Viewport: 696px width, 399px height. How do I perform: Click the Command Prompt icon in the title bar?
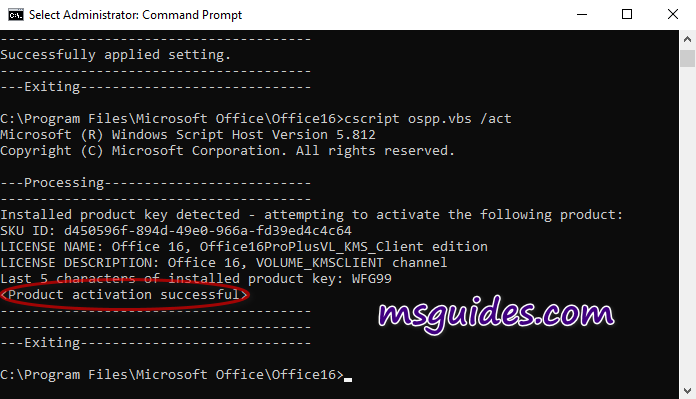[16, 15]
